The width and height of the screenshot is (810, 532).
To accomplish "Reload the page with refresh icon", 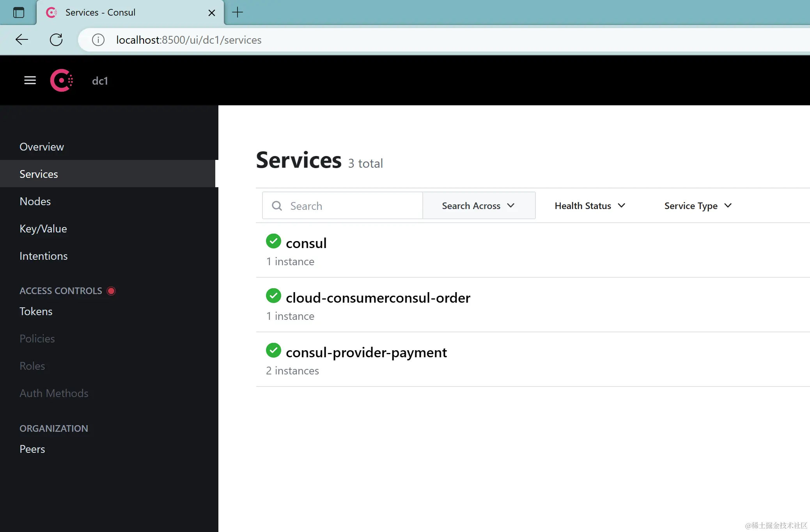I will [x=56, y=39].
